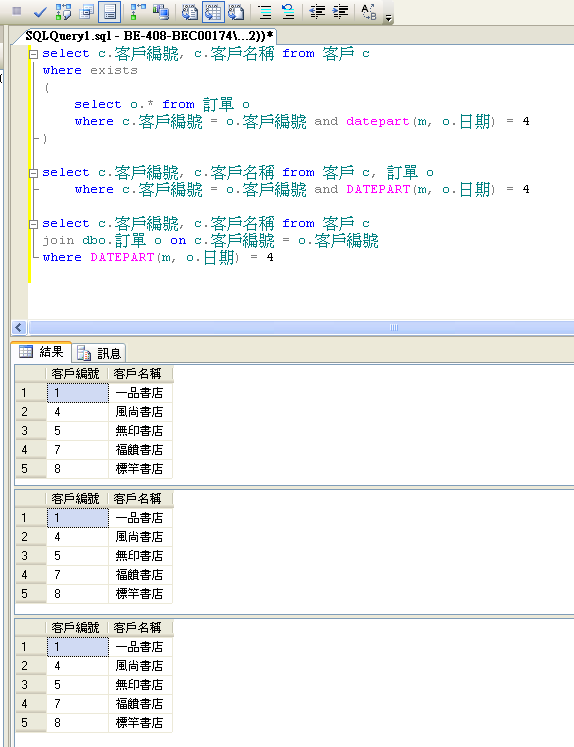The height and width of the screenshot is (747, 574).
Task: Toggle Include Actual Execution Plan
Action: tap(138, 11)
